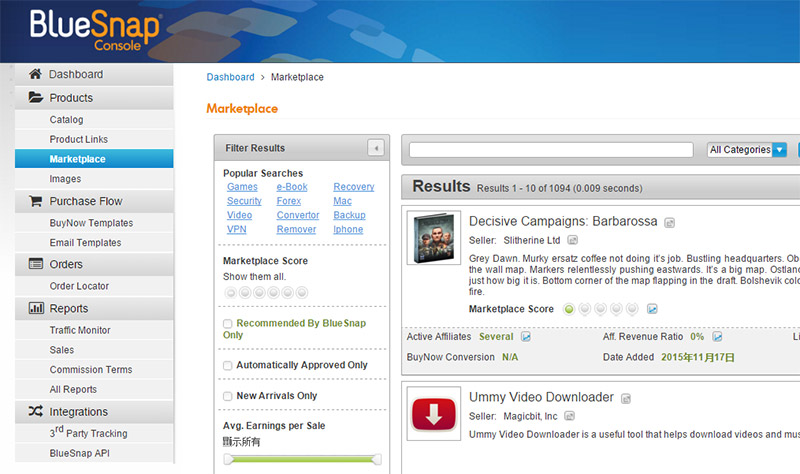This screenshot has height=474, width=800.
Task: Check Automatically Approved Only filter
Action: coord(228,365)
